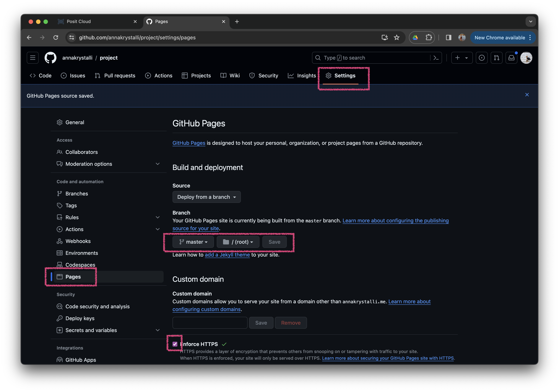This screenshot has height=392, width=559.
Task: Reload the current page
Action: tap(56, 37)
